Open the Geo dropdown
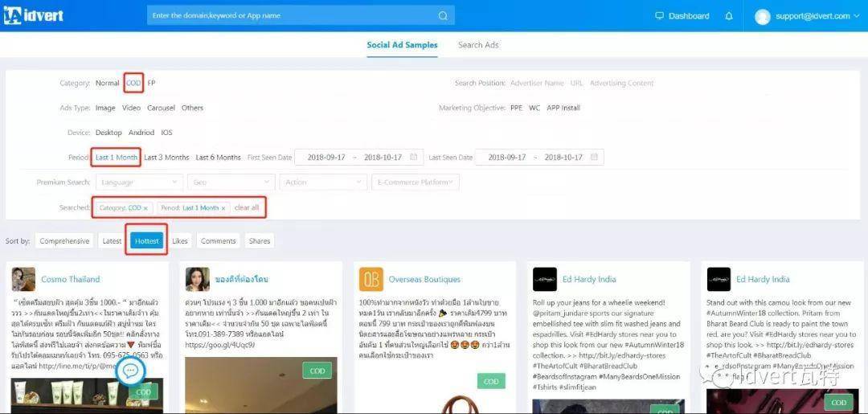The width and height of the screenshot is (868, 414). click(x=231, y=182)
